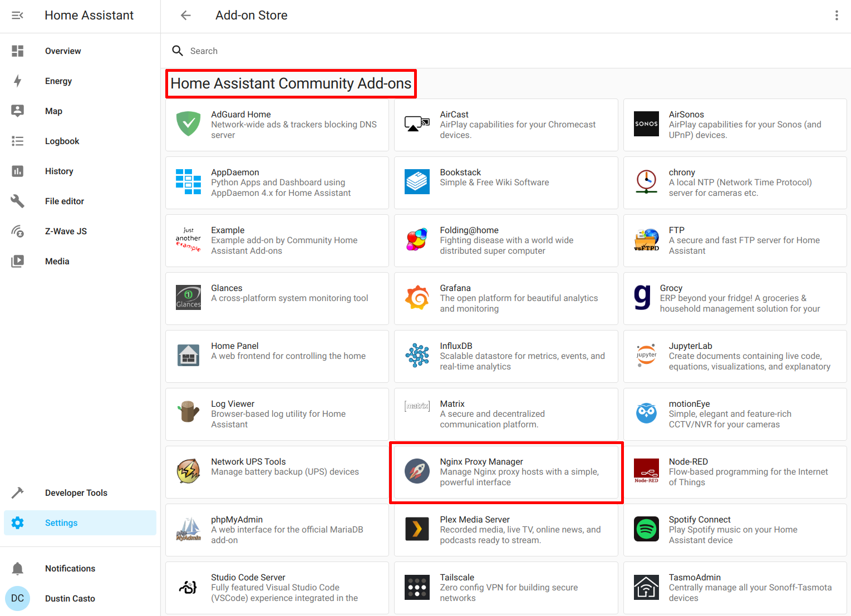Click the AirCast add-on icon
The width and height of the screenshot is (851, 616).
pyautogui.click(x=417, y=125)
